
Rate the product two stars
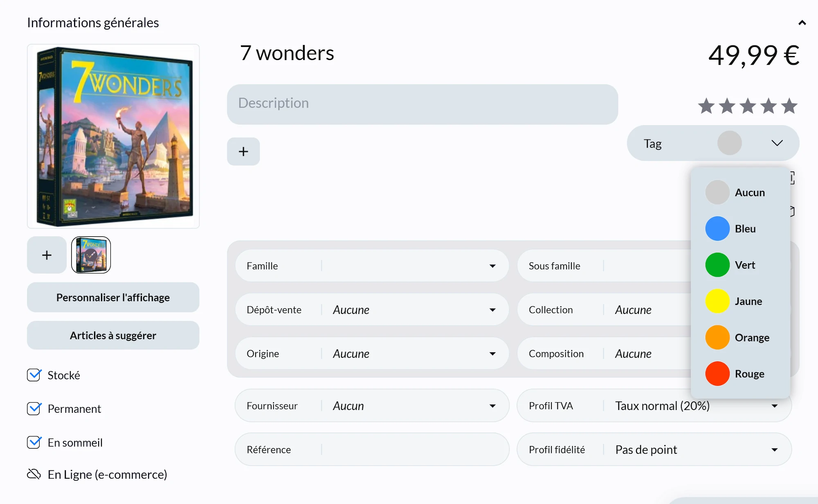[x=727, y=106]
